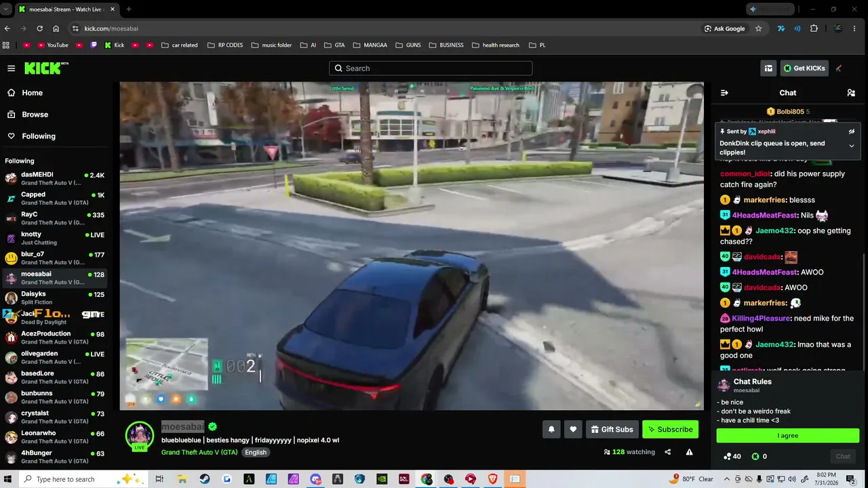This screenshot has height=488, width=868.
Task: Go to the Kick logo homepage
Action: click(x=46, y=68)
